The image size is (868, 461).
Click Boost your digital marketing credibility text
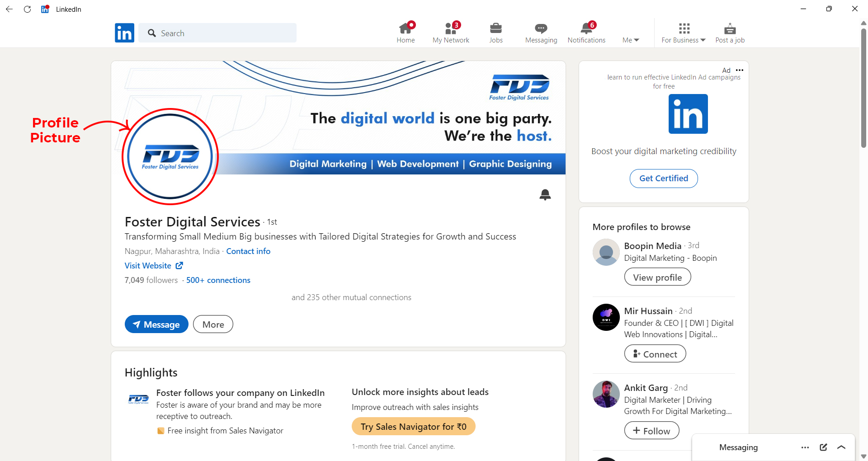(x=664, y=151)
